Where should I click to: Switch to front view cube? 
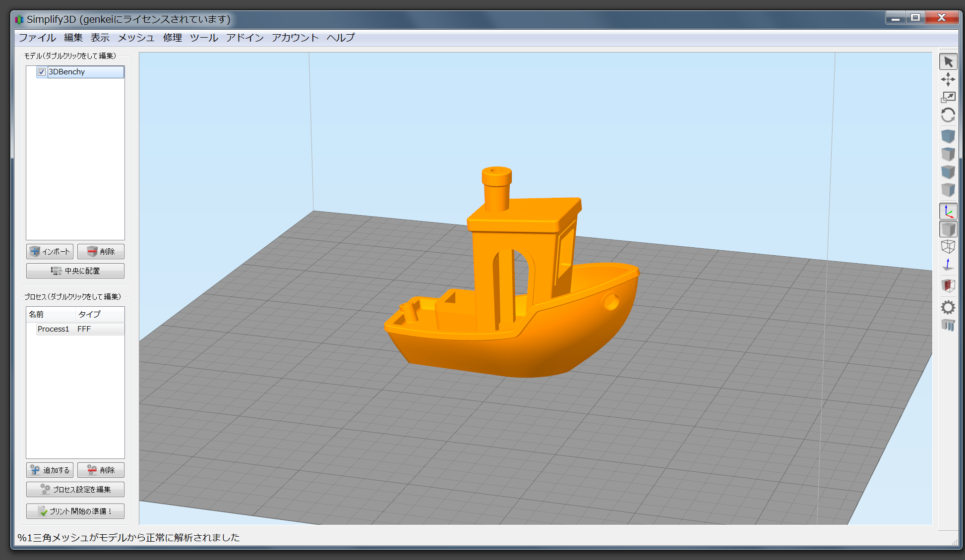click(x=948, y=172)
